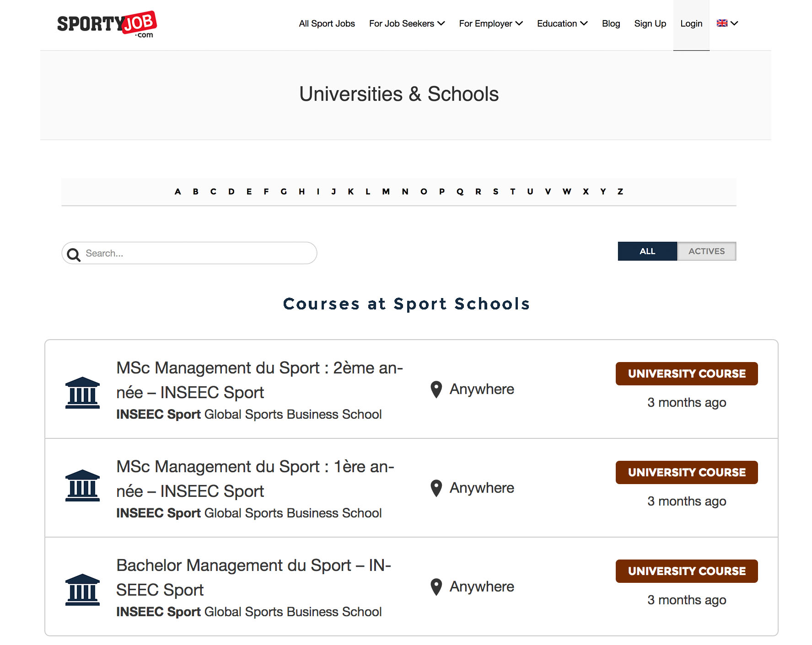Filter schools by letter H
The height and width of the screenshot is (645, 812).
click(x=302, y=192)
